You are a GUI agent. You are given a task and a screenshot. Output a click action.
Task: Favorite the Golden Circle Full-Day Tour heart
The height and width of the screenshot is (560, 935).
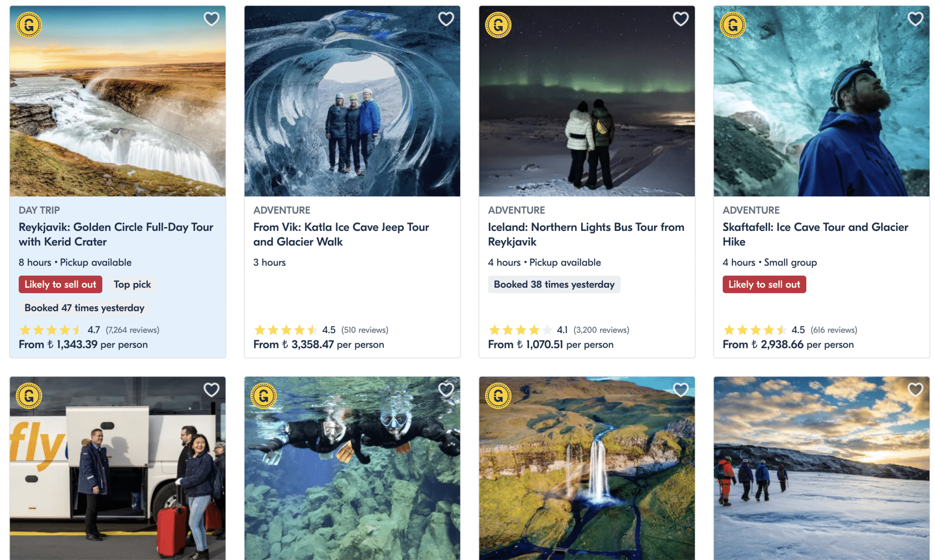pos(211,19)
